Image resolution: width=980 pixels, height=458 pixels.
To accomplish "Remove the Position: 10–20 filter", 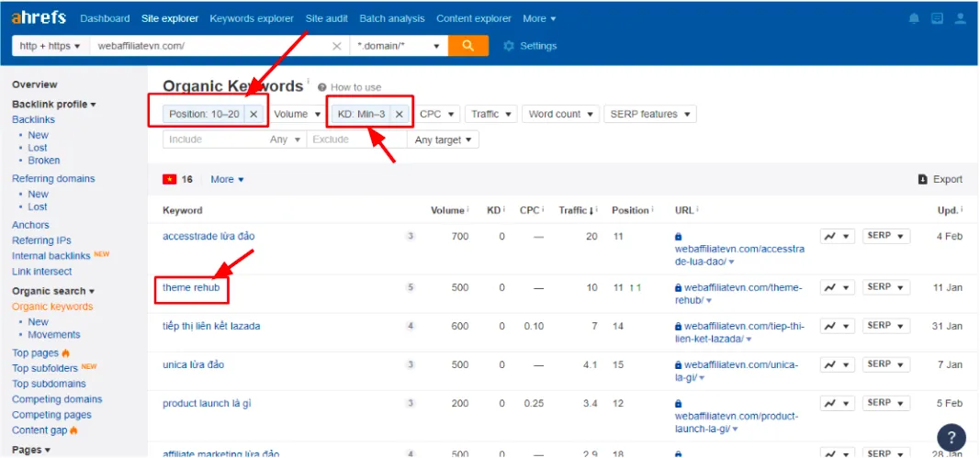I will (x=253, y=114).
